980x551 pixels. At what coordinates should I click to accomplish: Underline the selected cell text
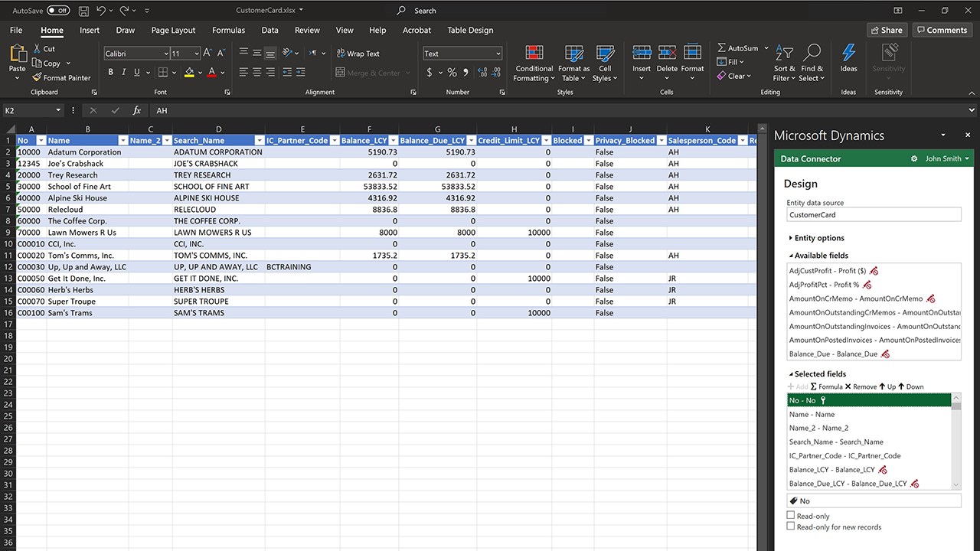137,72
